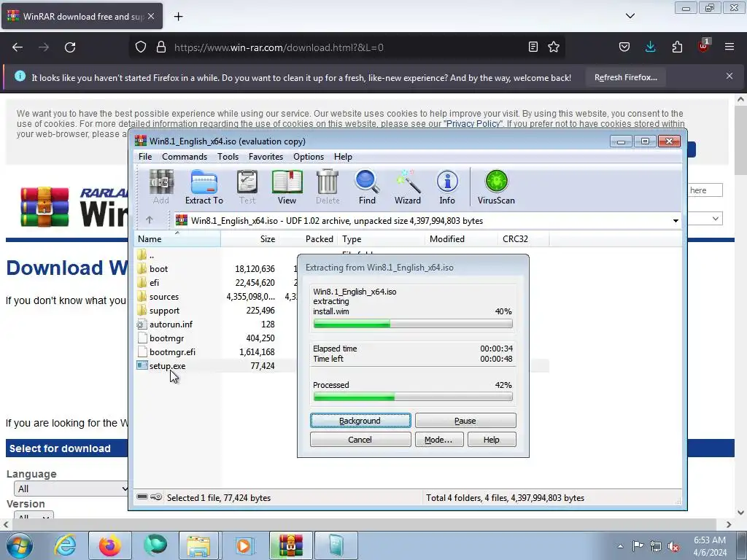The height and width of the screenshot is (560, 747).
Task: Bookmark page with the star icon
Action: pos(554,47)
